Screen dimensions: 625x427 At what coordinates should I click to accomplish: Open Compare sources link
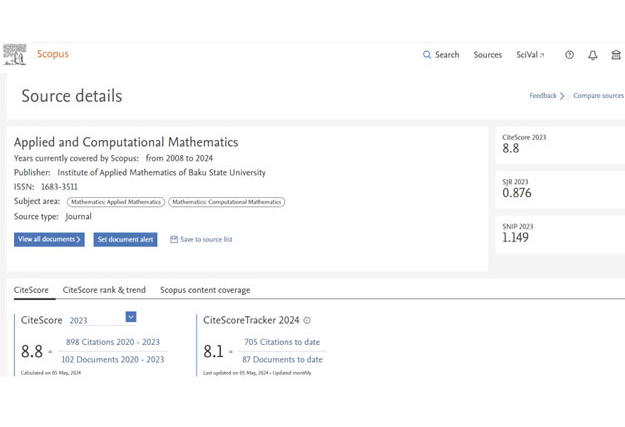pyautogui.click(x=598, y=96)
